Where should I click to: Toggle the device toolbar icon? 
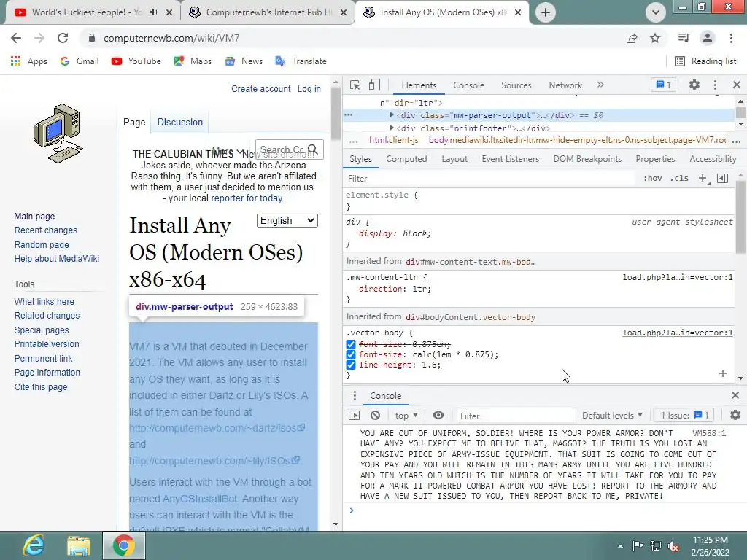pos(374,85)
